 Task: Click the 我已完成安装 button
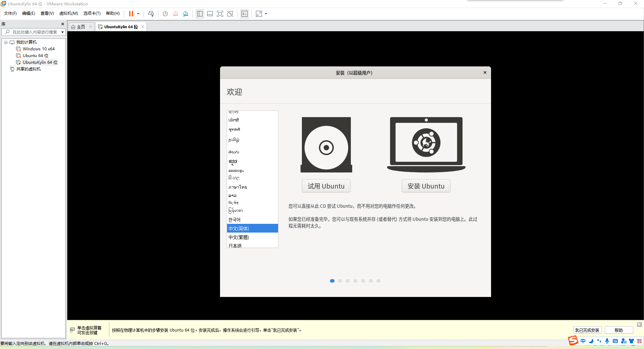587,330
